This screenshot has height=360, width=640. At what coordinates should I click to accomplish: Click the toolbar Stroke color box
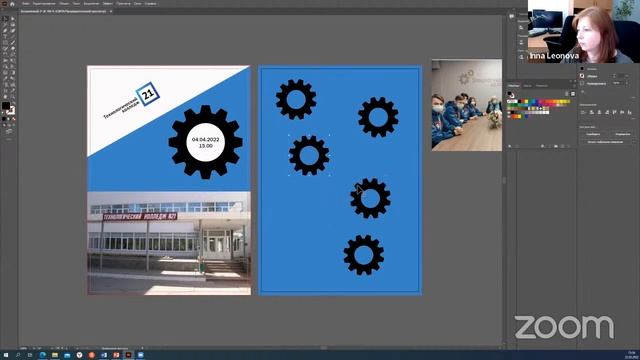(11, 111)
